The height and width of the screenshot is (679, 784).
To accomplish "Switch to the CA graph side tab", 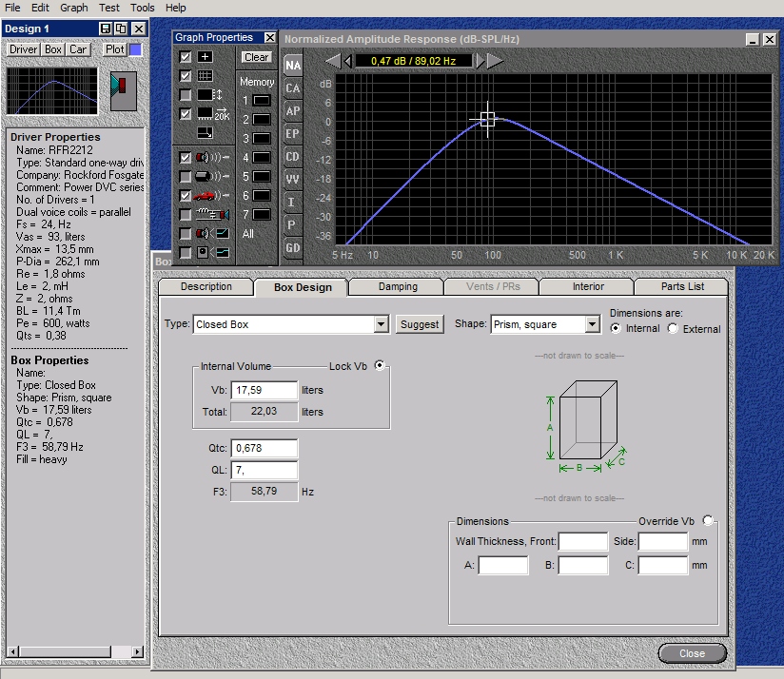I will (293, 88).
